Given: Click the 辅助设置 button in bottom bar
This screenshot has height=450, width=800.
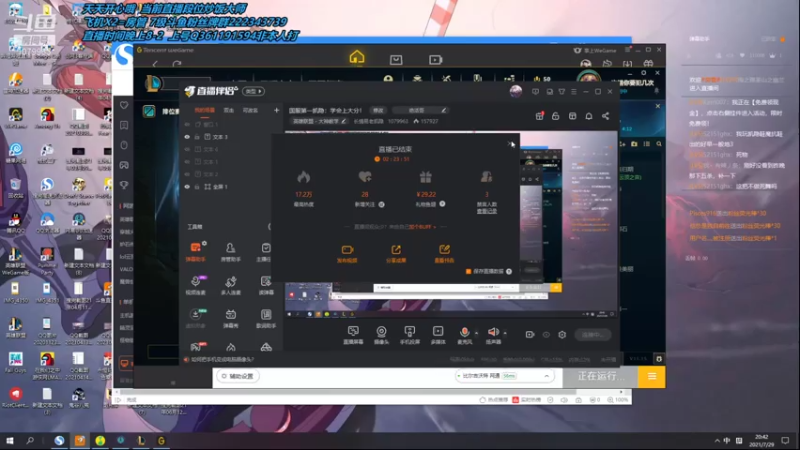Looking at the screenshot, I should tap(238, 376).
